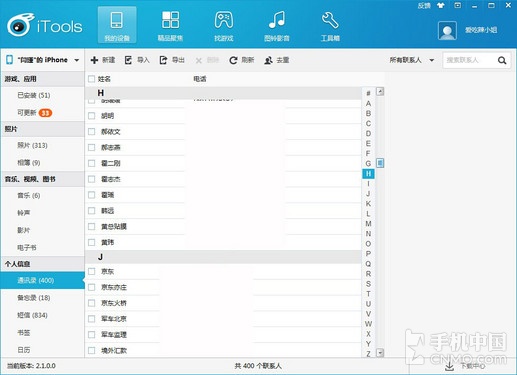The height and width of the screenshot is (375, 517).
Task: Click the greyed delete X icon
Action: point(199,60)
